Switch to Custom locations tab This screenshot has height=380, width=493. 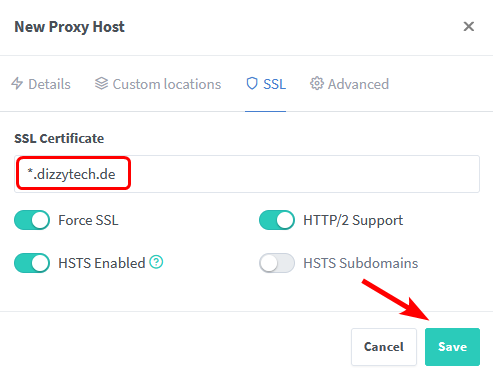158,84
